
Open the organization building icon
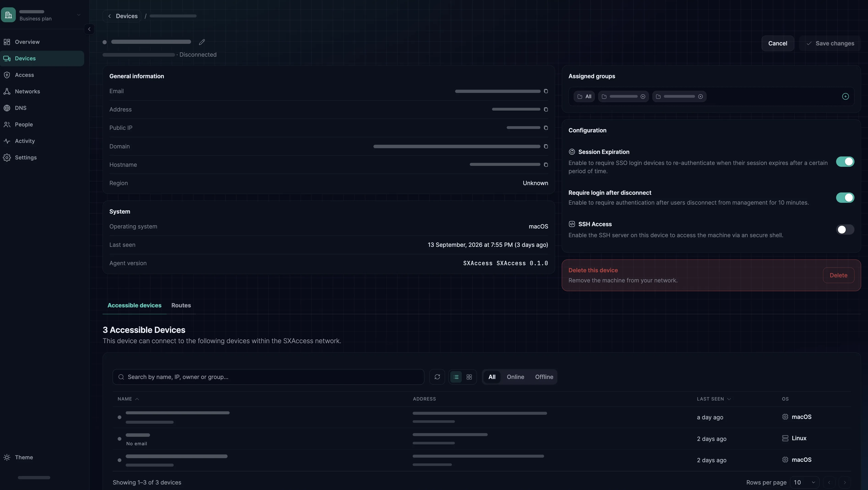[8, 15]
